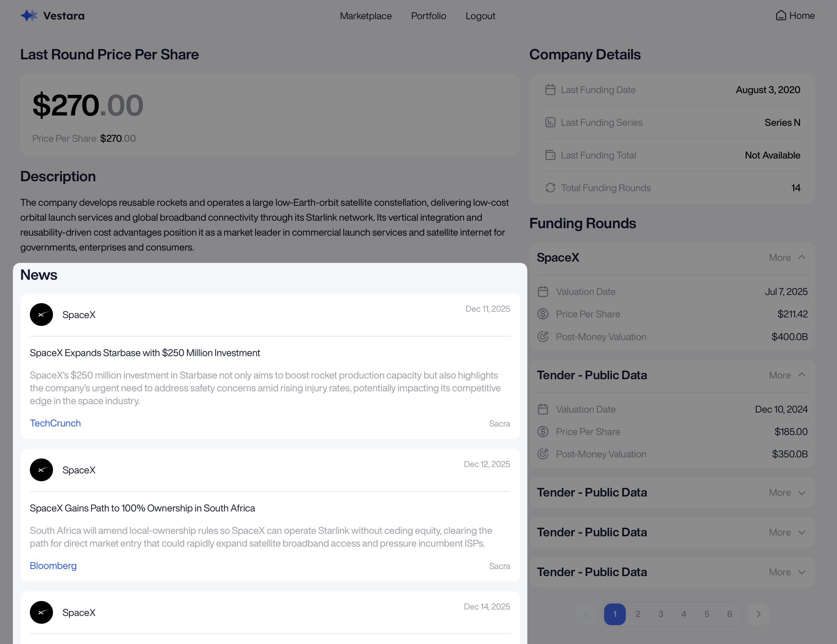Open the Bloomberg source link

click(x=53, y=566)
